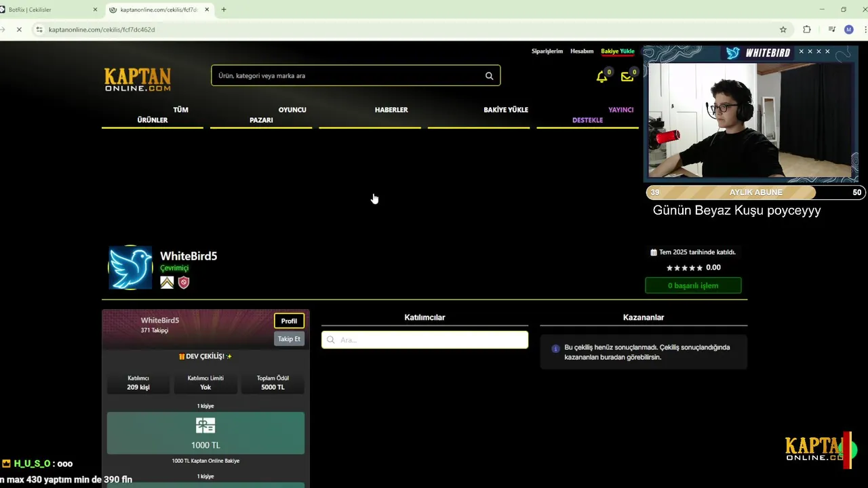Open the messages envelope icon
Image resolution: width=868 pixels, height=488 pixels.
tap(627, 77)
